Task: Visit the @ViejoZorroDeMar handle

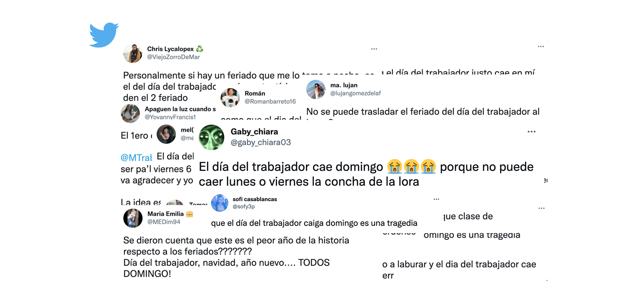Action: pos(173,57)
